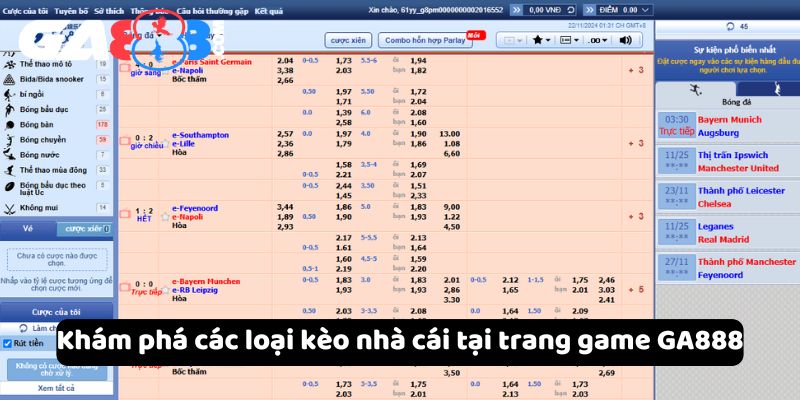
Task: Open the Thể thao mô tô motorsport icon
Action: pos(9,64)
